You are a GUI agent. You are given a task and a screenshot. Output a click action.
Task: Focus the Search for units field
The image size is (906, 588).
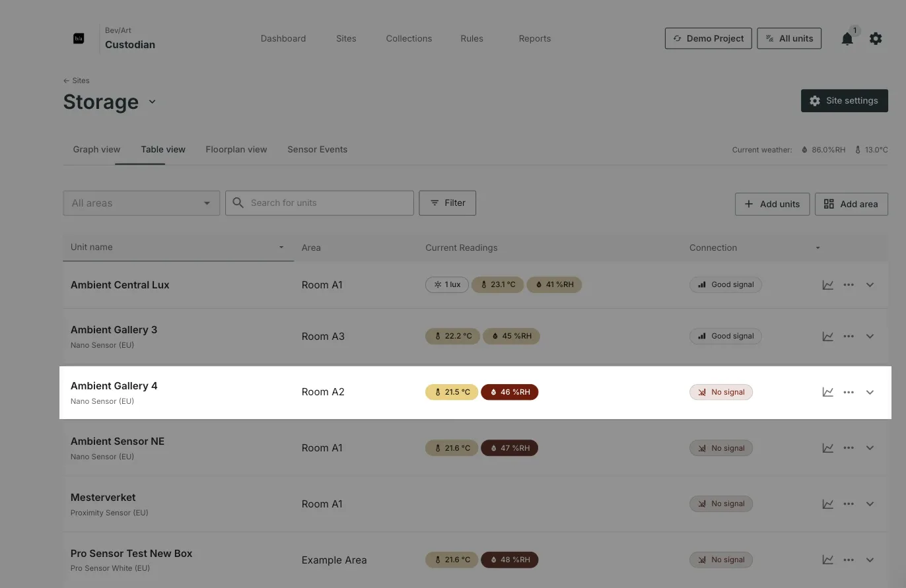(x=320, y=203)
